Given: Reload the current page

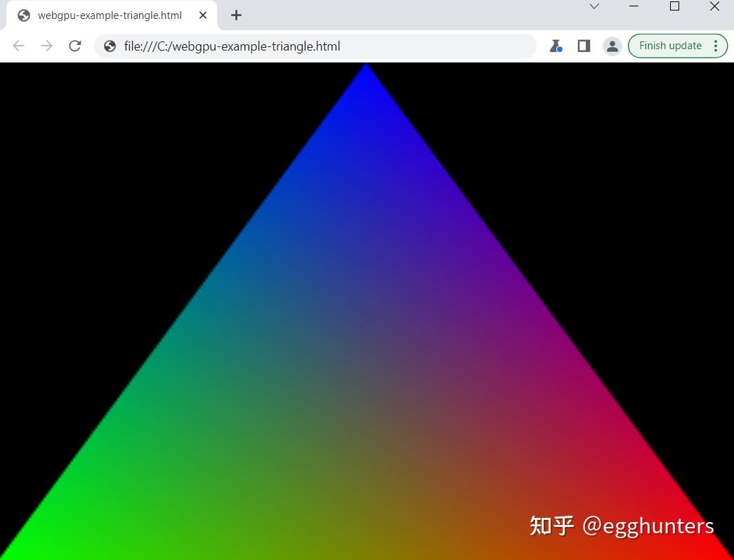Looking at the screenshot, I should pyautogui.click(x=75, y=46).
